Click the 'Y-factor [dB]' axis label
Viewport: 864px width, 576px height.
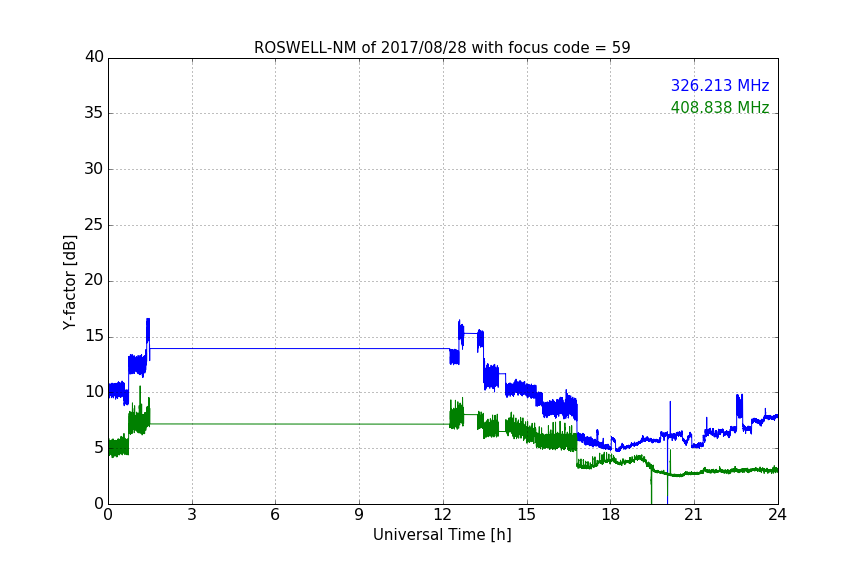pyautogui.click(x=69, y=282)
